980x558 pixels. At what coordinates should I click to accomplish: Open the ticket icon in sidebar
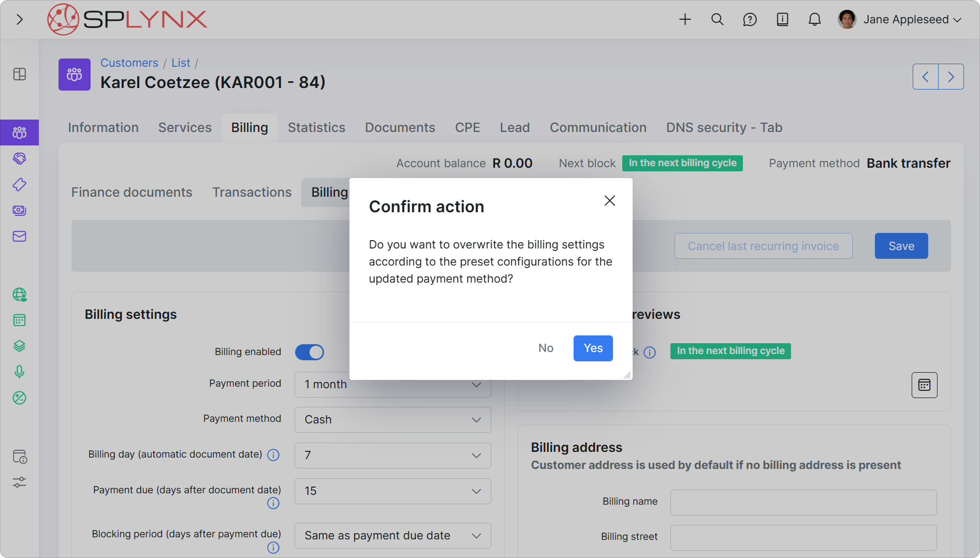(x=20, y=184)
